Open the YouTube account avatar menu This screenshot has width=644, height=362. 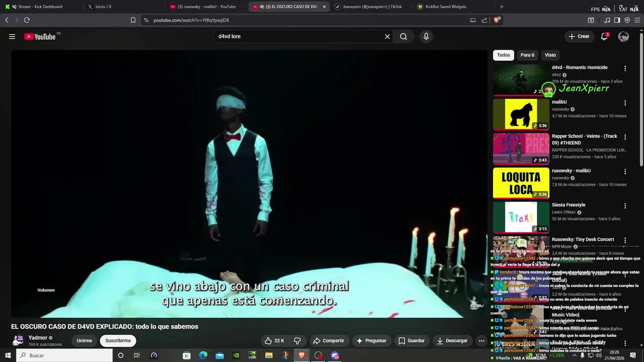point(623,37)
